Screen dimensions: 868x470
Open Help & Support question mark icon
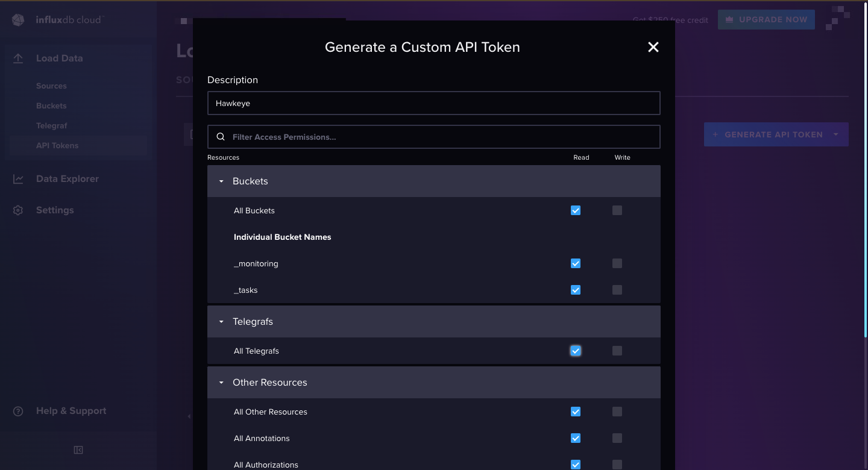pyautogui.click(x=18, y=410)
